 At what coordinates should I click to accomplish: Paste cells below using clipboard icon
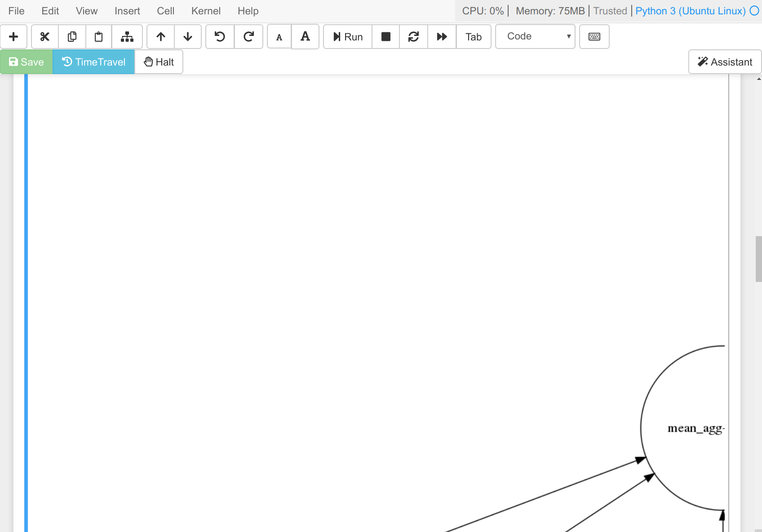click(x=99, y=36)
